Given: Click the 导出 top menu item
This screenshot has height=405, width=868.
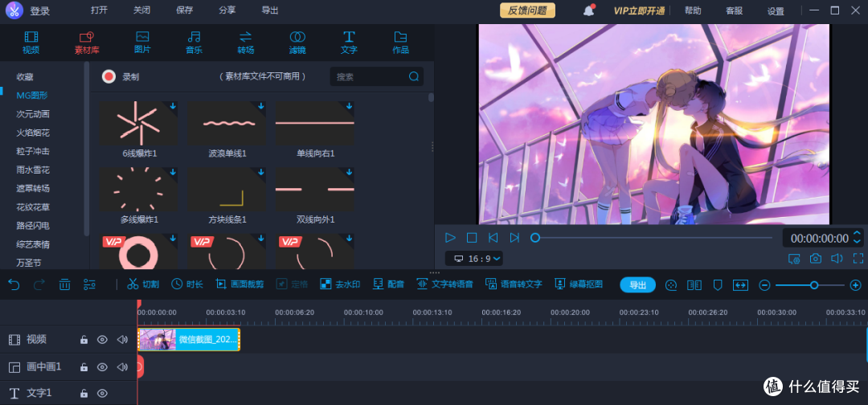Looking at the screenshot, I should pyautogui.click(x=269, y=10).
